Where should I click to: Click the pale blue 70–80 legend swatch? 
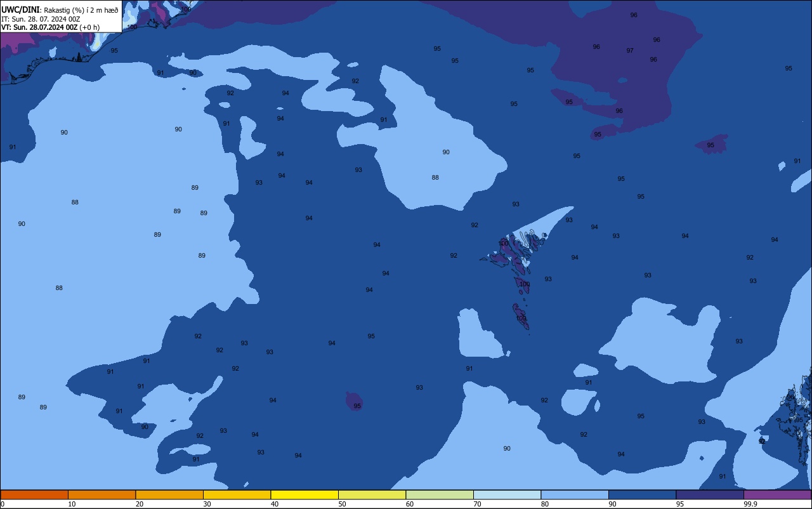pos(507,494)
